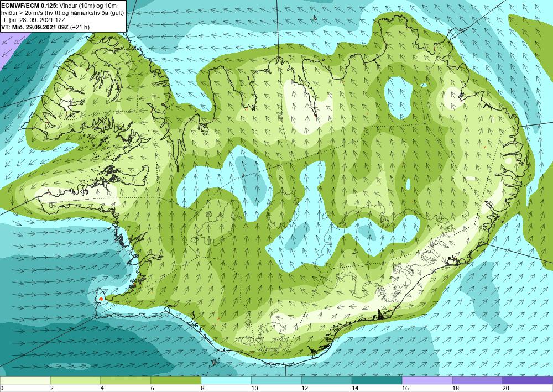
Task: Click the legend scale label '4'
Action: click(102, 389)
